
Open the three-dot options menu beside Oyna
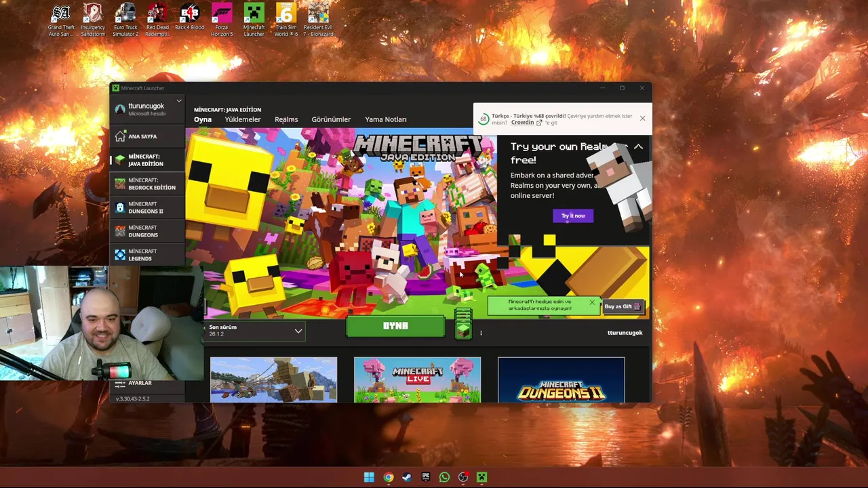481,333
